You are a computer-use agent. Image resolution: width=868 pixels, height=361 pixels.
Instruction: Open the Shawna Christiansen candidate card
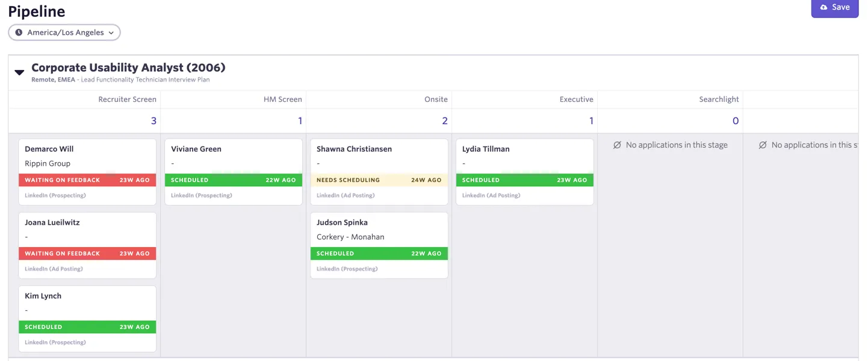pyautogui.click(x=379, y=172)
